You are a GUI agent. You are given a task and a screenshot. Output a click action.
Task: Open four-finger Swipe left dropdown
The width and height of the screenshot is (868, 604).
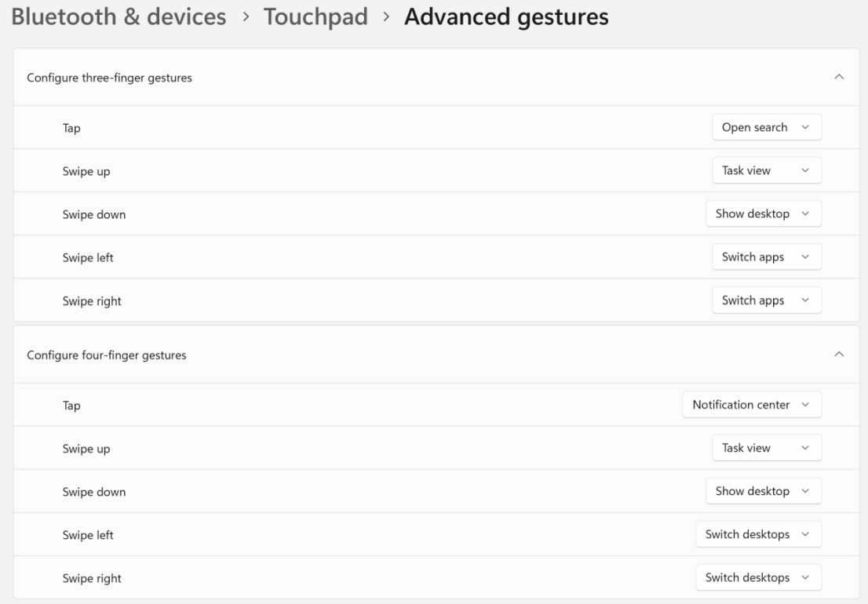(x=758, y=535)
